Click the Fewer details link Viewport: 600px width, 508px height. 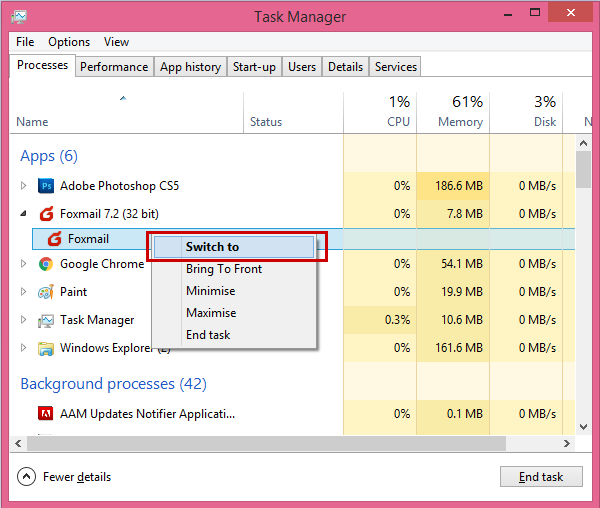click(x=77, y=477)
